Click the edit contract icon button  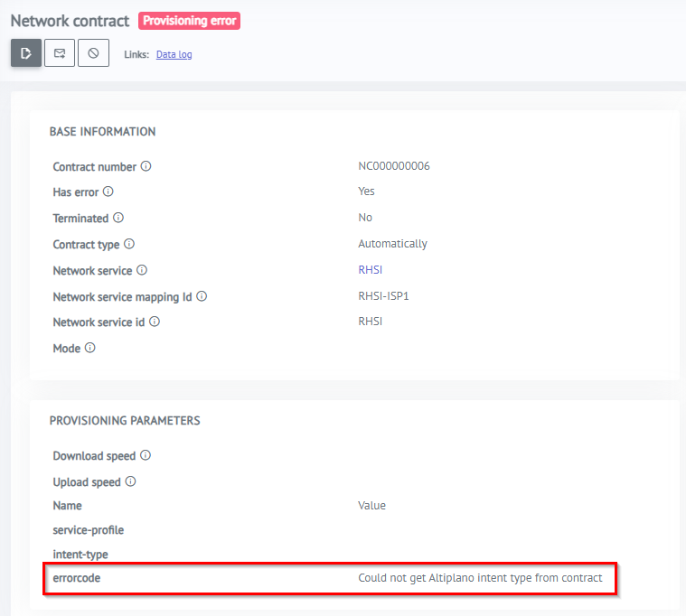point(26,53)
